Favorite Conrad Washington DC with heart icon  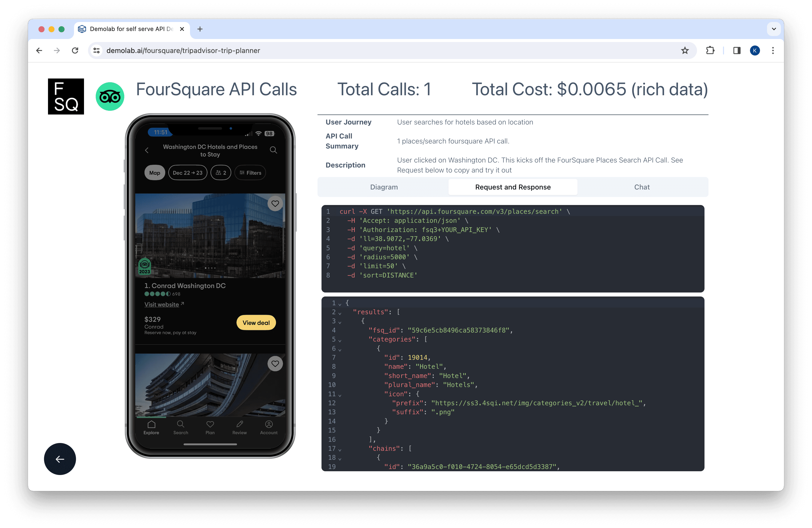275,204
